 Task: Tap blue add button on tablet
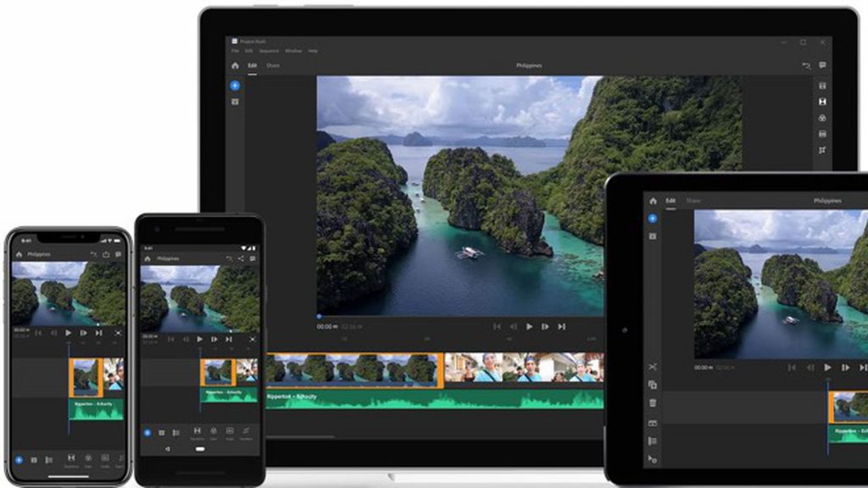(x=653, y=219)
